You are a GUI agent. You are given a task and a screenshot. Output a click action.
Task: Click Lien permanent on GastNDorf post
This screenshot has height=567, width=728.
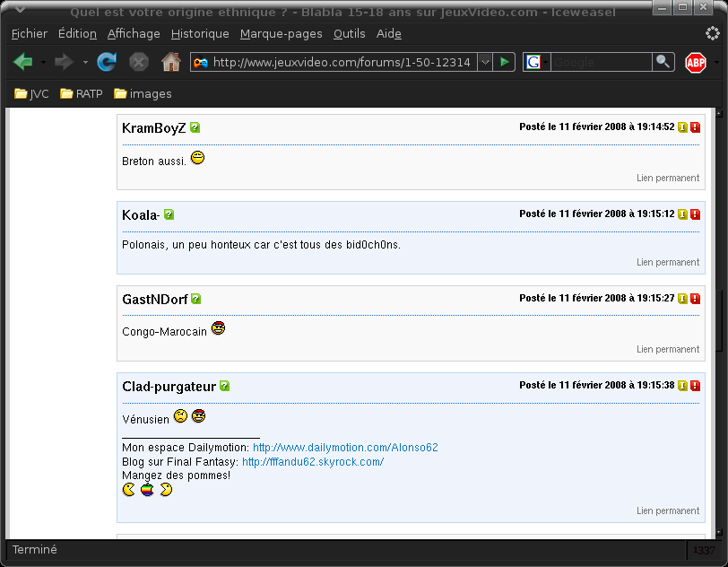click(x=668, y=349)
